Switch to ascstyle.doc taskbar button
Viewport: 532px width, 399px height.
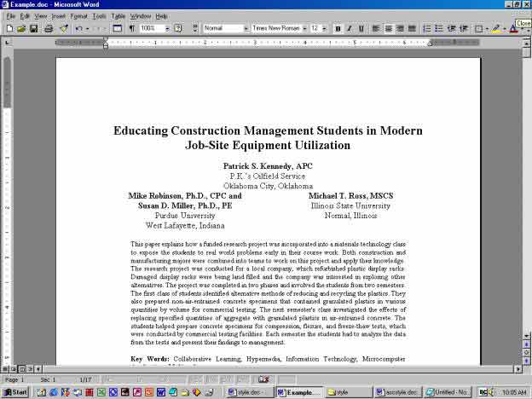click(397, 392)
